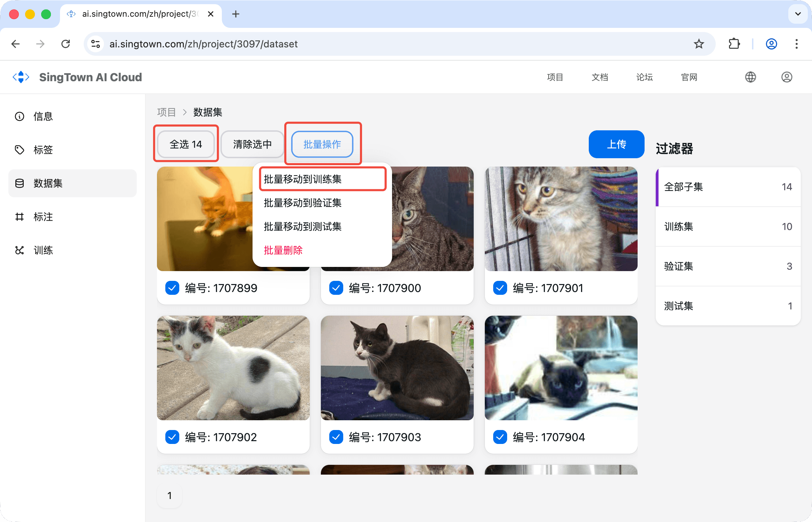Viewport: 812px width, 522px height.
Task: Click the SingTown AI Cloud logo icon
Action: tap(21, 77)
